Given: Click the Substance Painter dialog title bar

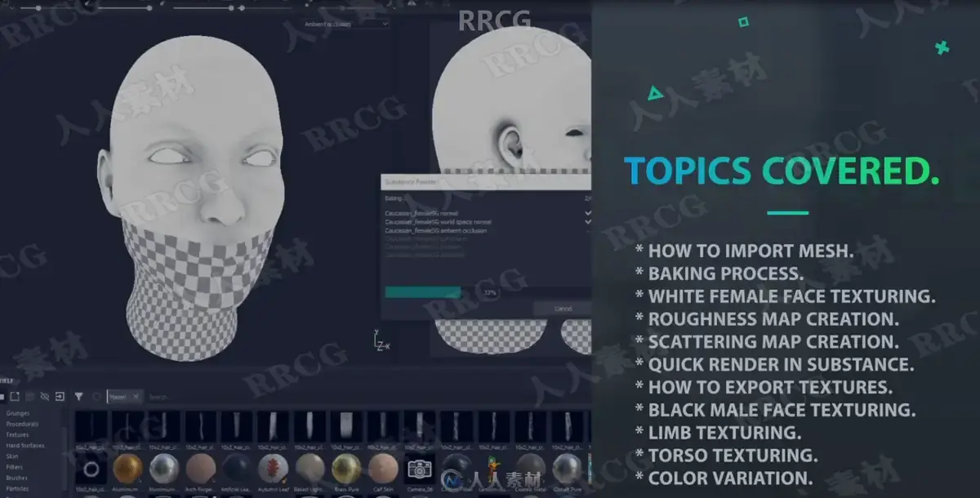Looking at the screenshot, I should tap(487, 182).
